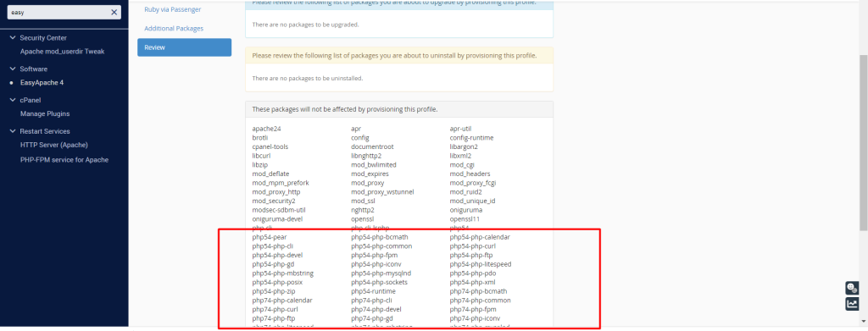Click the Restart Services heading
Screen dimensions: 868x331
45,131
